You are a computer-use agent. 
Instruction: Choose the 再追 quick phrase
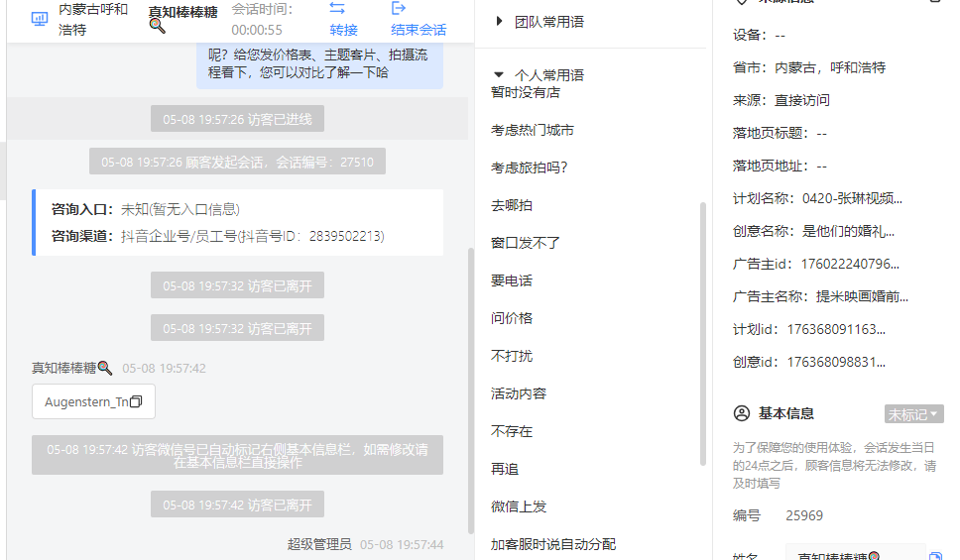(x=505, y=470)
